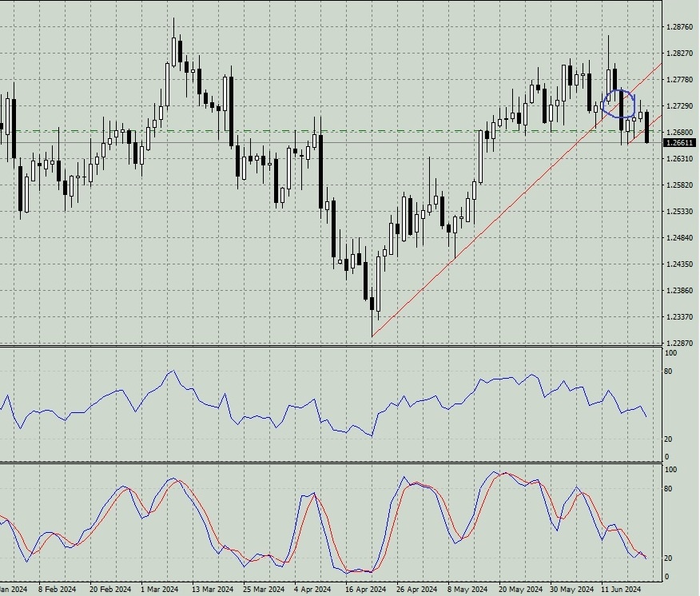Image resolution: width=700 pixels, height=596 pixels.
Task: Click the 16 Apr 2024 date label
Action: [x=366, y=590]
